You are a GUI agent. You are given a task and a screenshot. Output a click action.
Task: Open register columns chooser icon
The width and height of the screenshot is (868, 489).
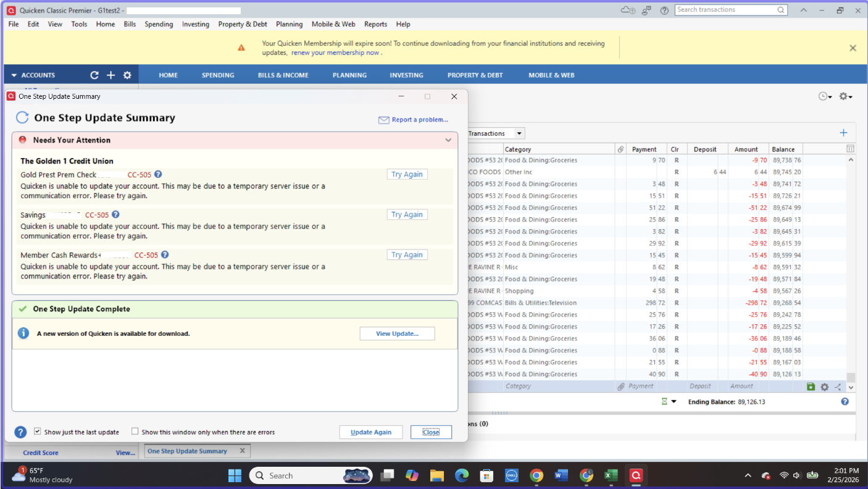pos(850,149)
